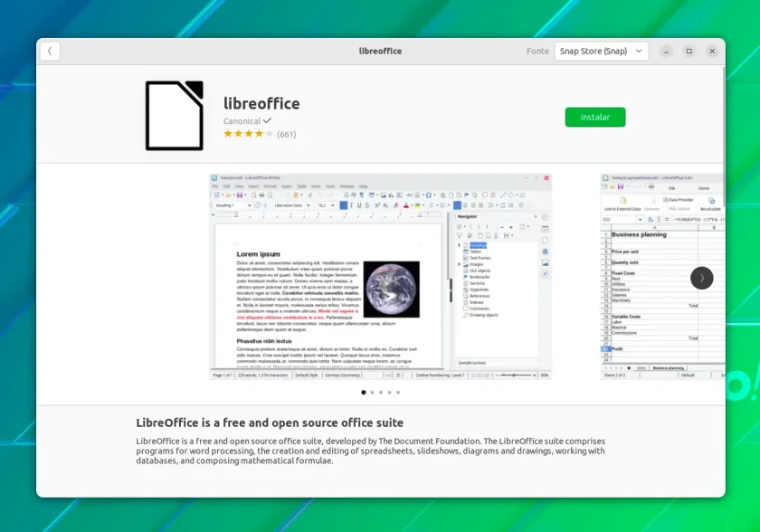Click the star rating under Canonical

(x=248, y=134)
